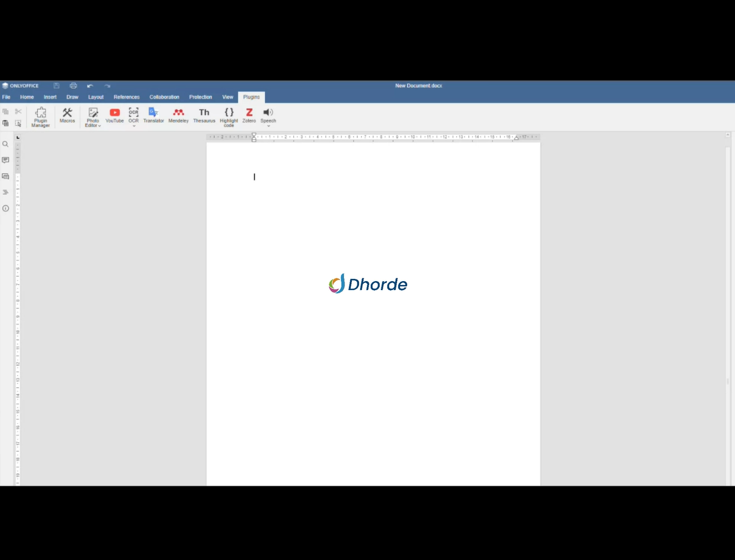Image resolution: width=735 pixels, height=560 pixels.
Task: Toggle the Headings navigation panel
Action: pos(6,192)
